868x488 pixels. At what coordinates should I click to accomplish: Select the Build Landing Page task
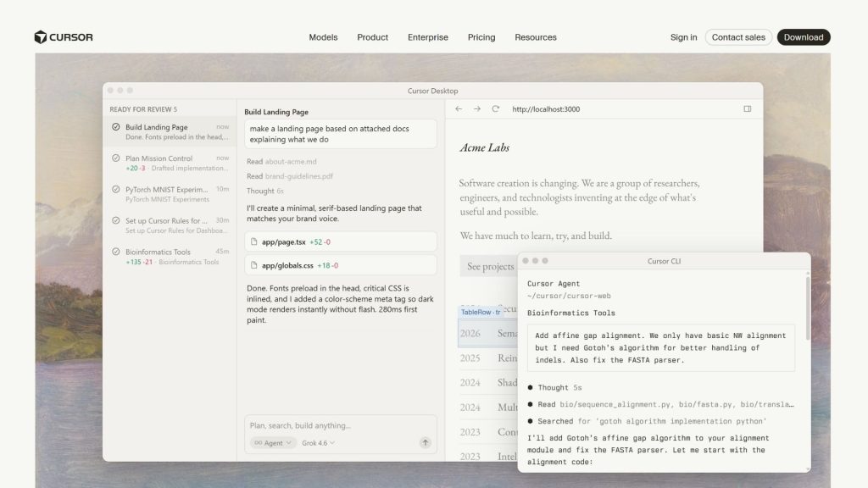[x=170, y=131]
